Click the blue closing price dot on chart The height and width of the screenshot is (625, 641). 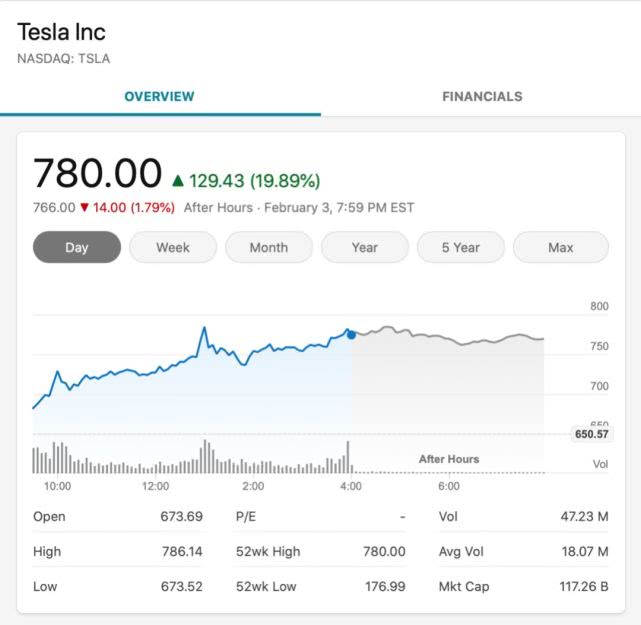click(351, 334)
